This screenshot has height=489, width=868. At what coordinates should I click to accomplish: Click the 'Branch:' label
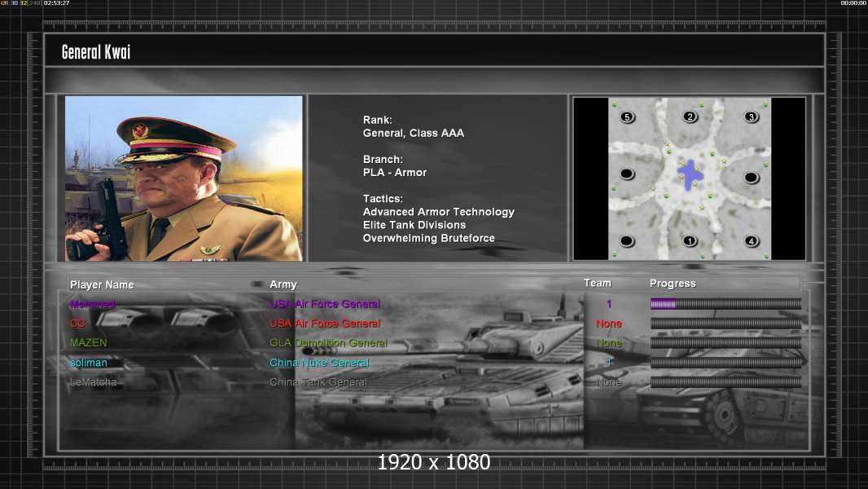click(x=383, y=159)
